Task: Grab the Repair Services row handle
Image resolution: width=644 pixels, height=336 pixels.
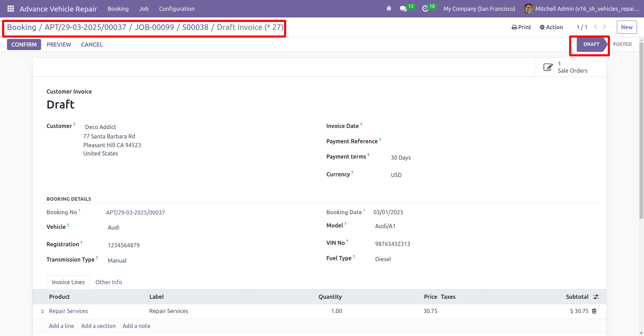Action: pyautogui.click(x=42, y=311)
